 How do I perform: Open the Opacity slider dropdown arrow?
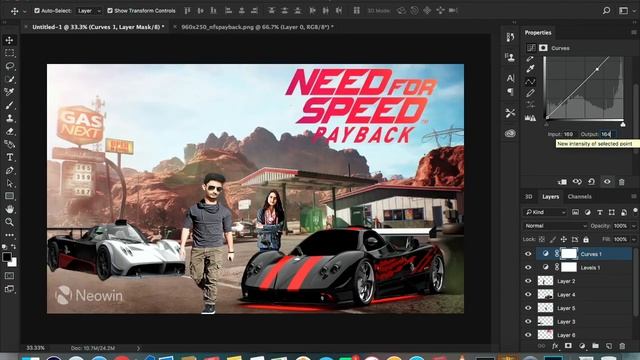point(634,226)
